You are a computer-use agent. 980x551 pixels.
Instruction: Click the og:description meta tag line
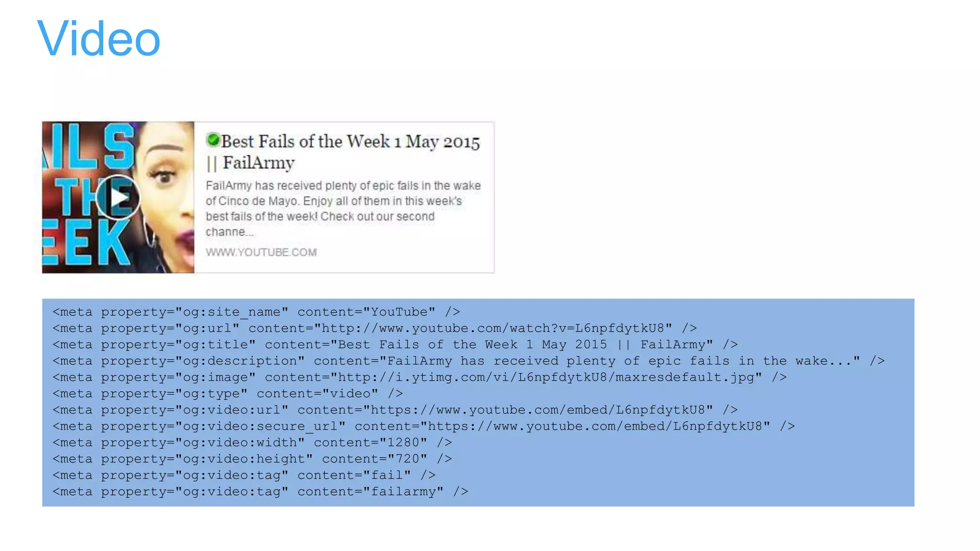point(468,361)
